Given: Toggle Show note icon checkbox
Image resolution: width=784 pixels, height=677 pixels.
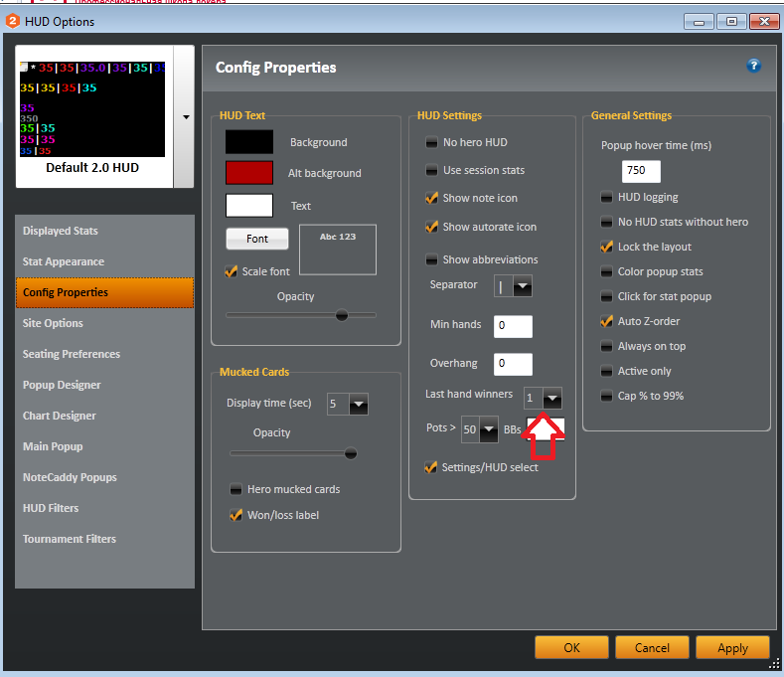Looking at the screenshot, I should 431,198.
